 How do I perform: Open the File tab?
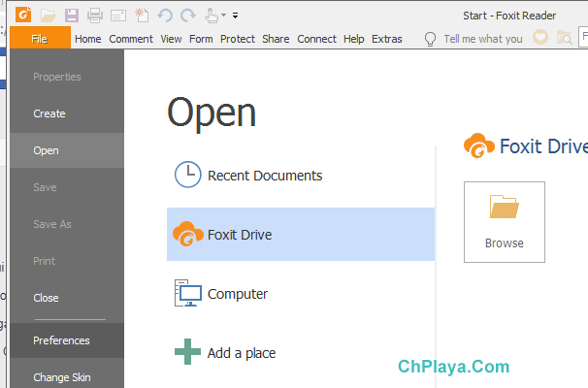click(x=40, y=39)
